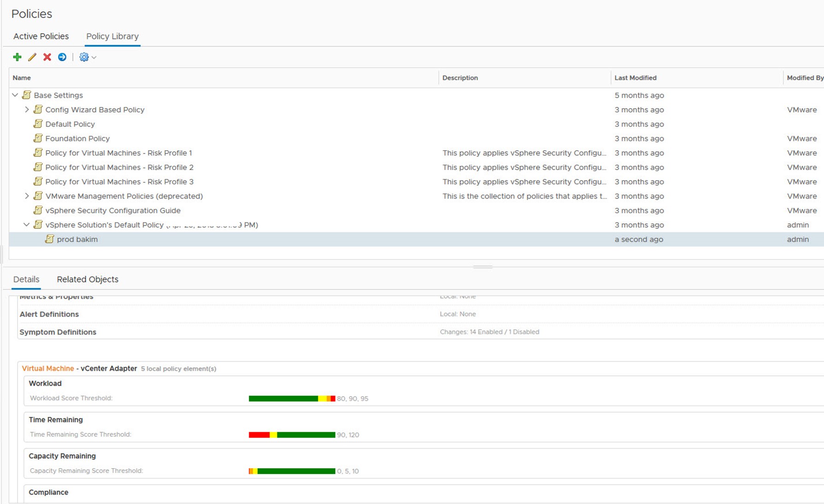Click the Default Policy scroll icon
Image resolution: width=824 pixels, height=504 pixels.
tap(38, 124)
